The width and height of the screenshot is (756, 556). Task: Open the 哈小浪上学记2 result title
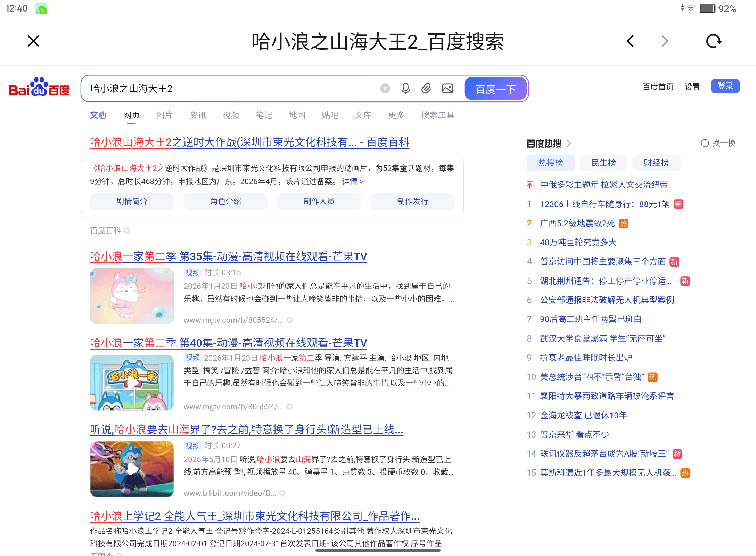coord(255,516)
